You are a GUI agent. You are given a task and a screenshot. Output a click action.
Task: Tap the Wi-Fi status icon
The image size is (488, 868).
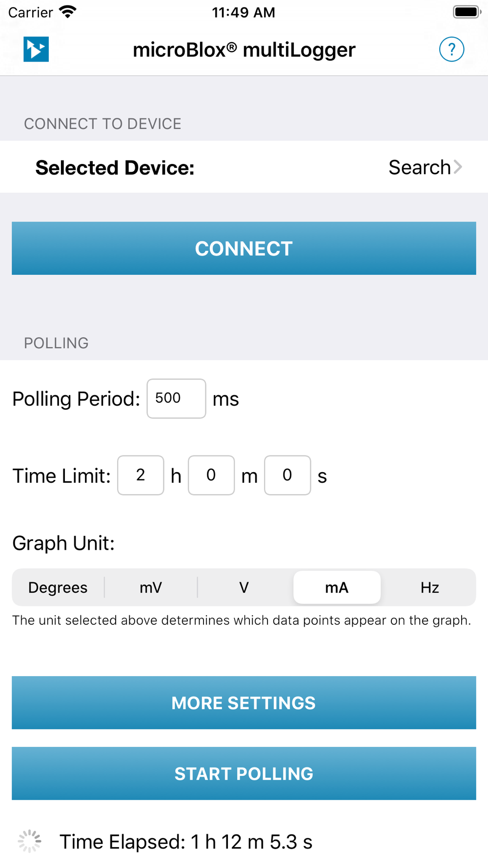(68, 12)
